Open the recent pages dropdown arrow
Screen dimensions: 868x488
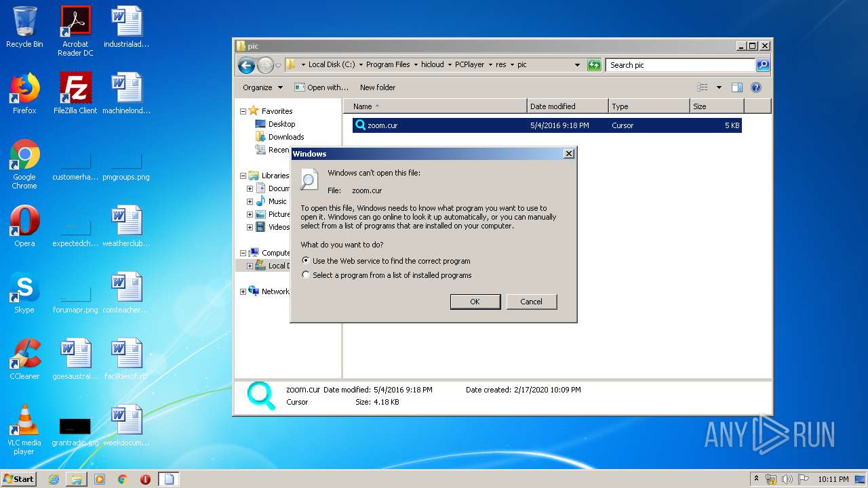[278, 65]
